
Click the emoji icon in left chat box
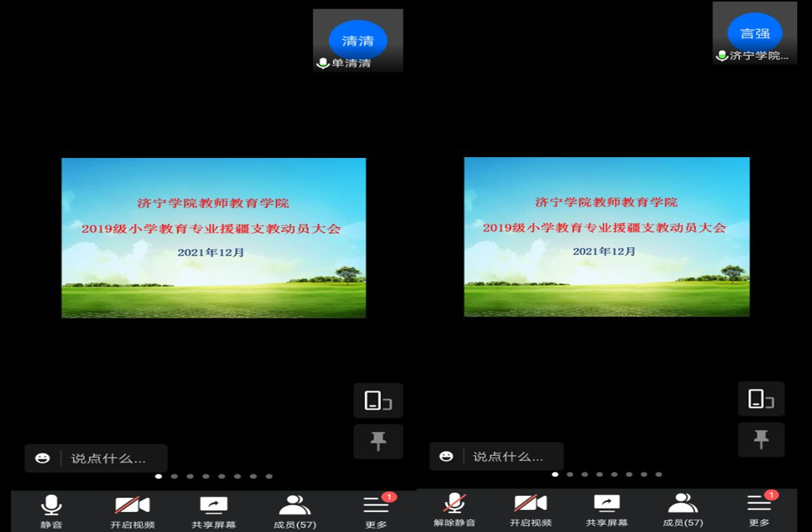[x=43, y=458]
